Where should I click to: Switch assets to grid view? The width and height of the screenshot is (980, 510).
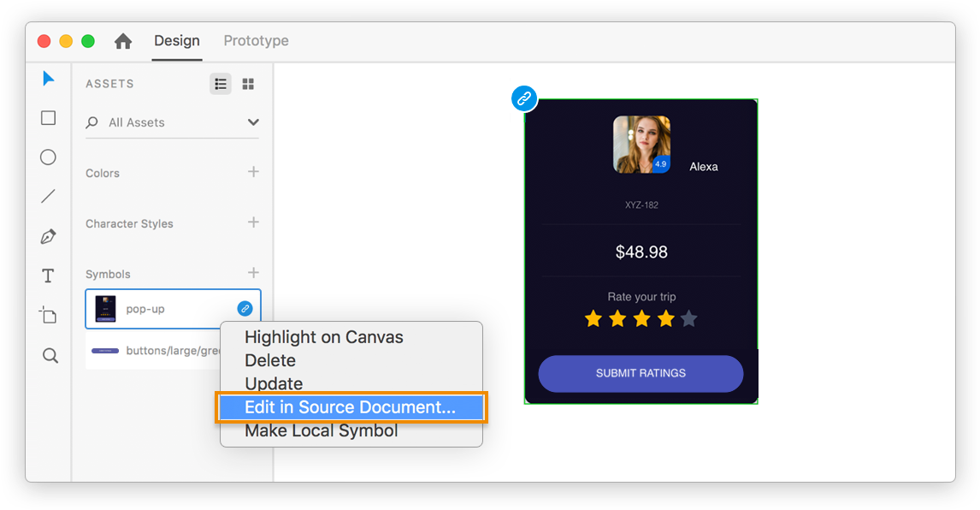(x=248, y=84)
